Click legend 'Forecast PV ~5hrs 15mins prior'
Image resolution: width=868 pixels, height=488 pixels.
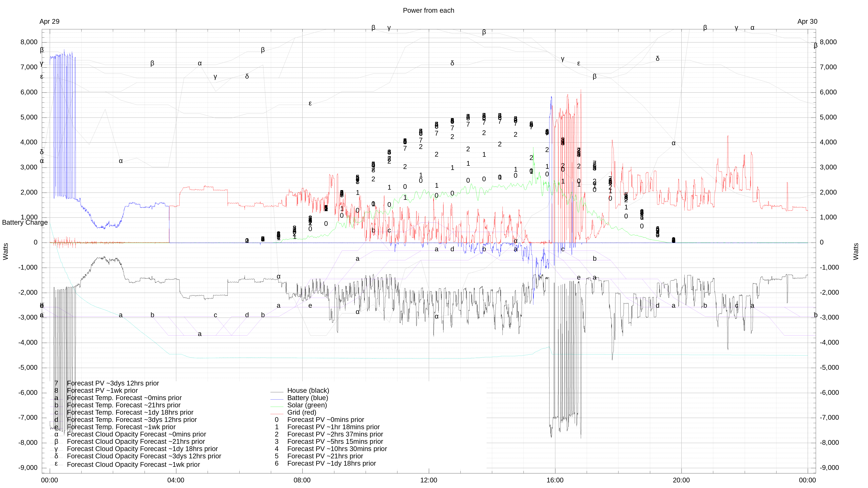335,442
